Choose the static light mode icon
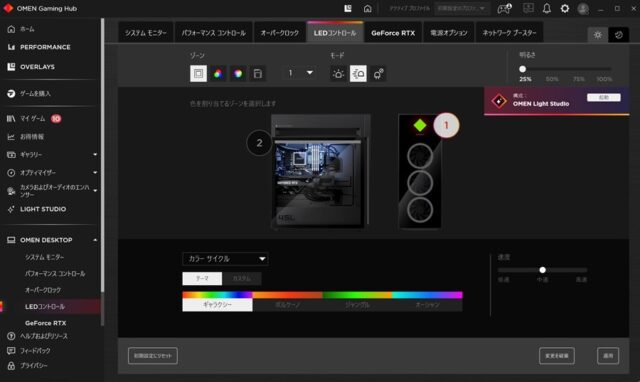This screenshot has width=640, height=382. point(338,74)
